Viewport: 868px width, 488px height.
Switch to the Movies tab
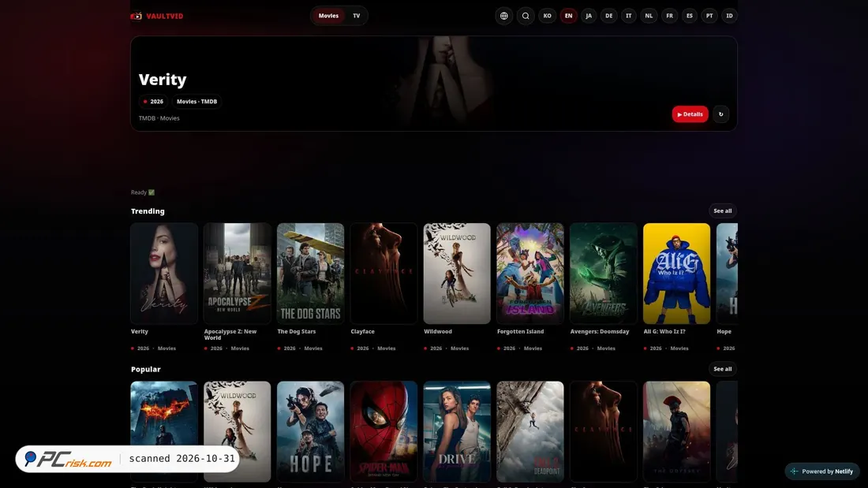[328, 16]
